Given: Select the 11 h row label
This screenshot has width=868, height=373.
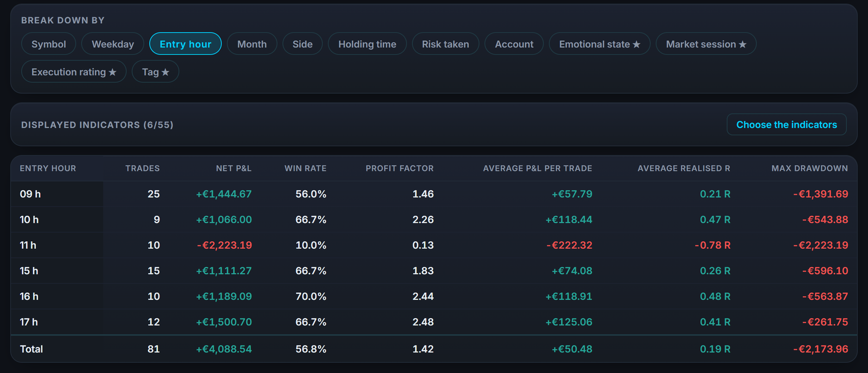Looking at the screenshot, I should [x=28, y=245].
